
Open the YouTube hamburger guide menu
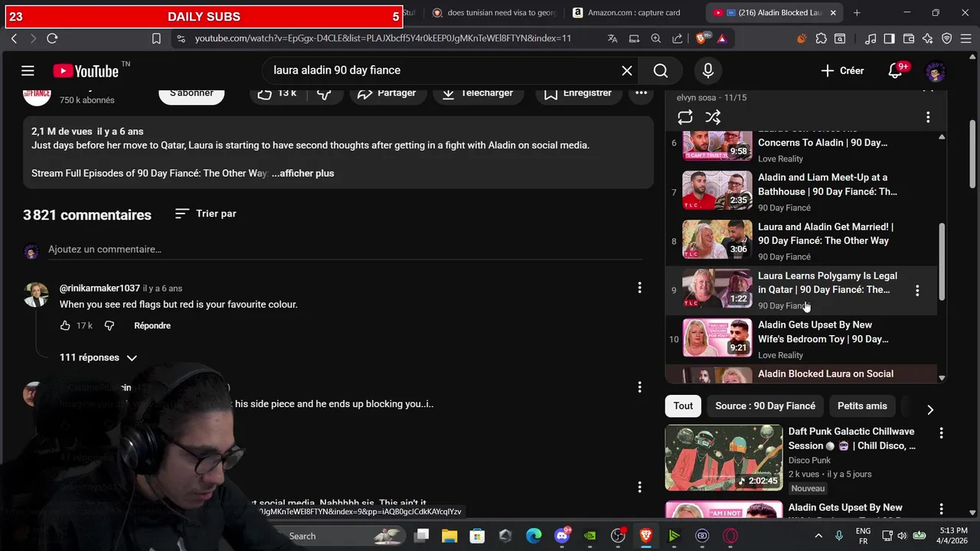tap(28, 70)
